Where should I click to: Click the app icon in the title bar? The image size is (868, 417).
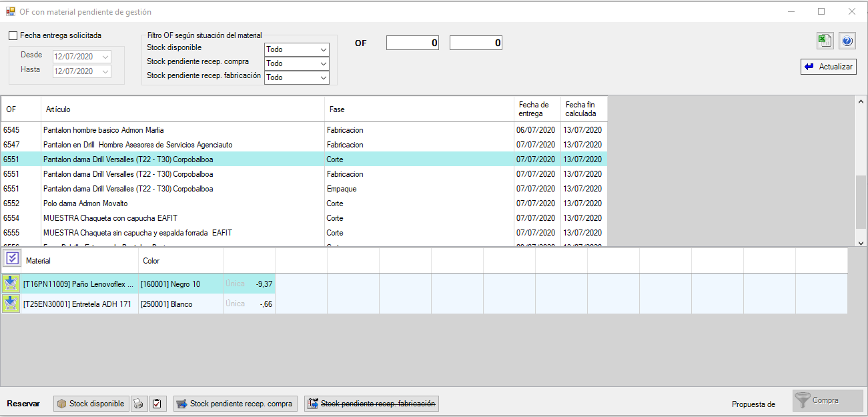click(10, 11)
